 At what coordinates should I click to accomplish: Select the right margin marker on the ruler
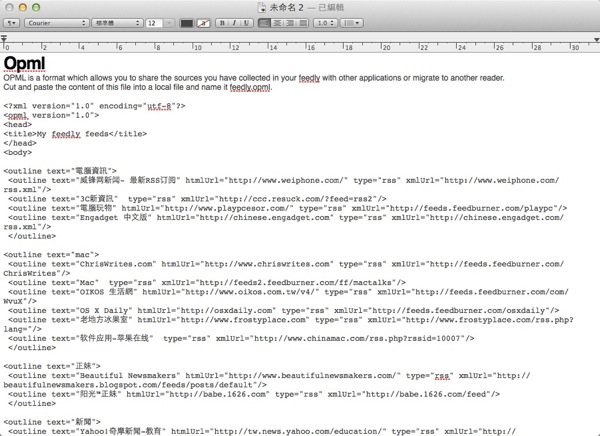[596, 39]
